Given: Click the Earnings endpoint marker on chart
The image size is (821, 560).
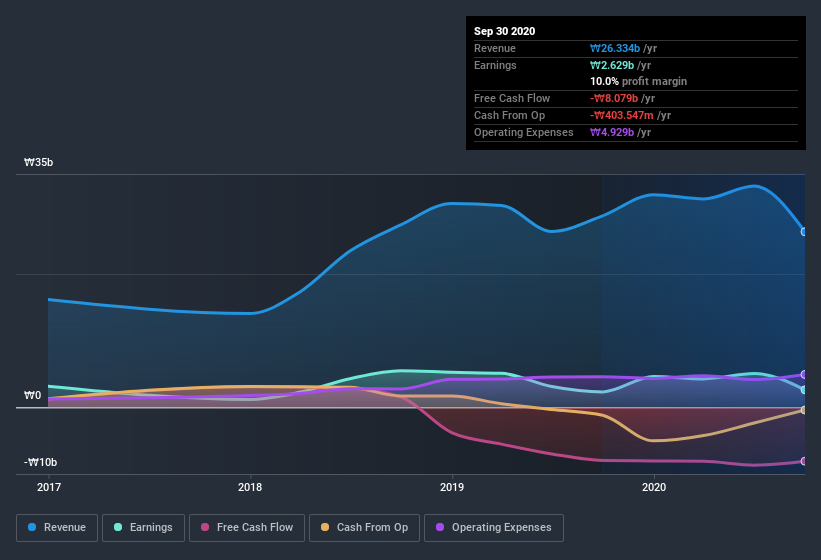Looking at the screenshot, I should (x=804, y=390).
